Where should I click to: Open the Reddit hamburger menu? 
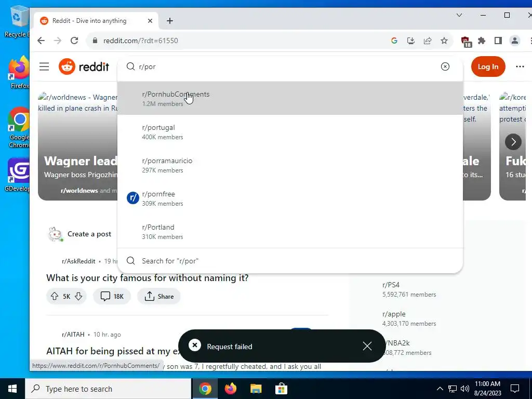(44, 66)
